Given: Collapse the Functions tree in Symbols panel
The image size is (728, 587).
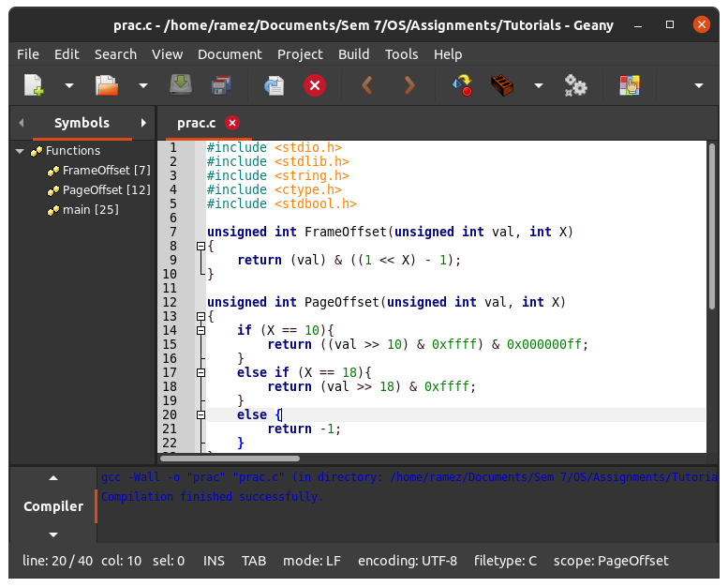Looking at the screenshot, I should pos(20,151).
